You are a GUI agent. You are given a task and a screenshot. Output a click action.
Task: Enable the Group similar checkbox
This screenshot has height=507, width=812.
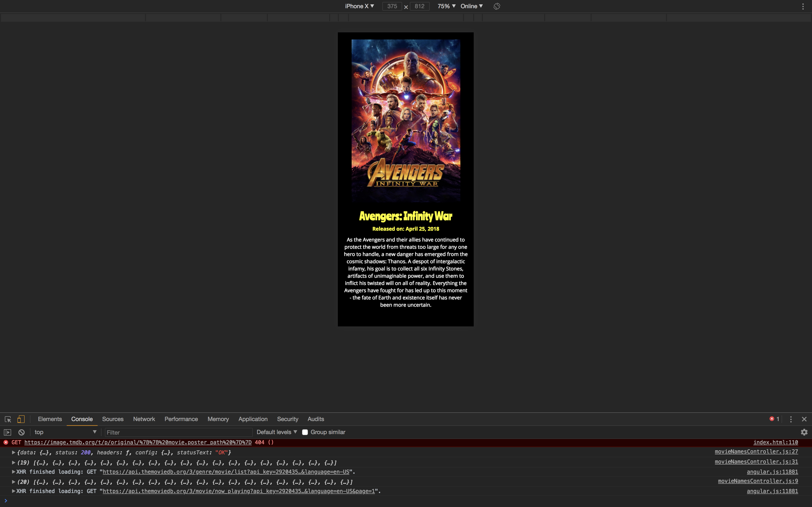305,432
